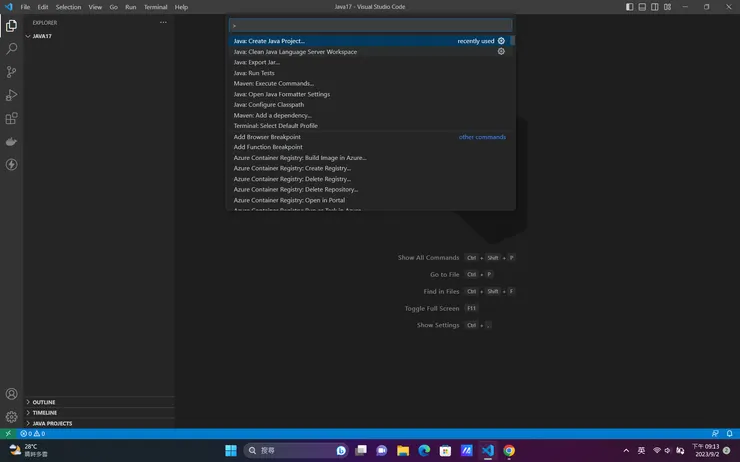Toggle the bottom panel layout icon

pos(642,7)
